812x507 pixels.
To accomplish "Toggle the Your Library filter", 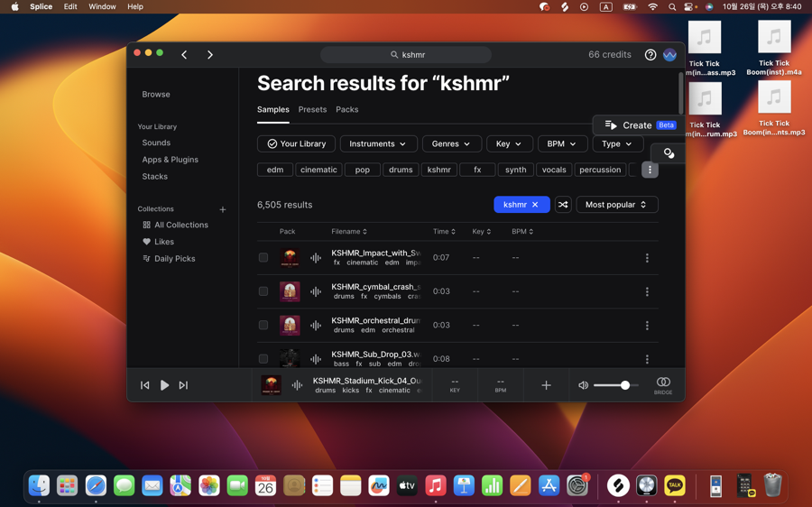I will (296, 144).
